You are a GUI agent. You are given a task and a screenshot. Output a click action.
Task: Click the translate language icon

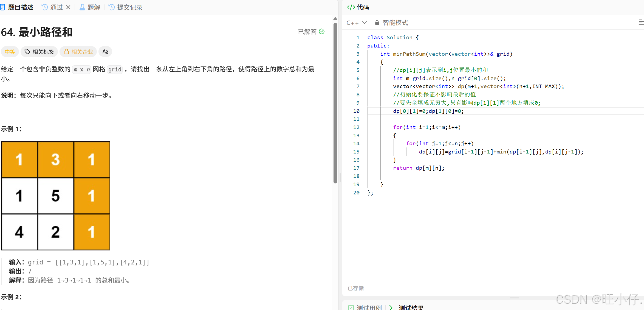(105, 52)
